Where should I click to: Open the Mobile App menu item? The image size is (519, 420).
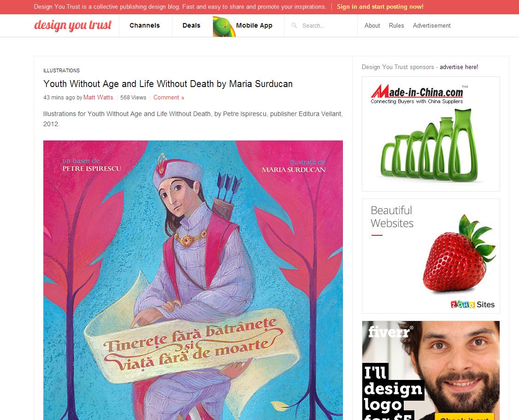[x=254, y=25]
